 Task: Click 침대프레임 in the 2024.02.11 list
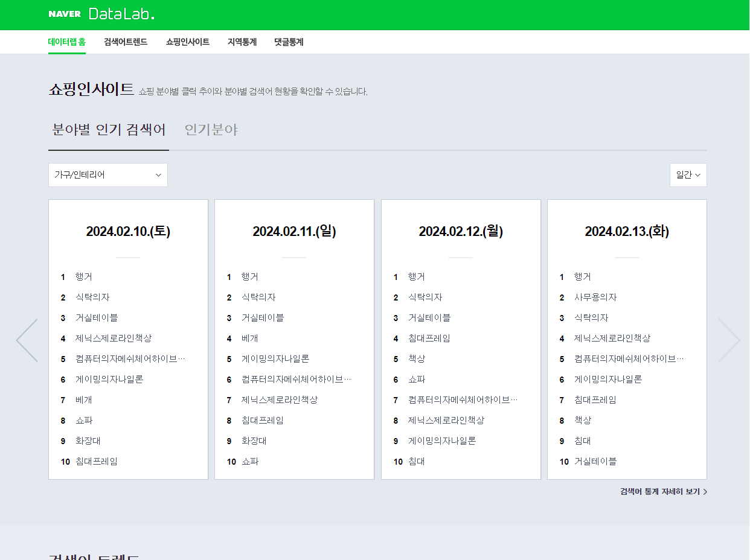pyautogui.click(x=263, y=421)
